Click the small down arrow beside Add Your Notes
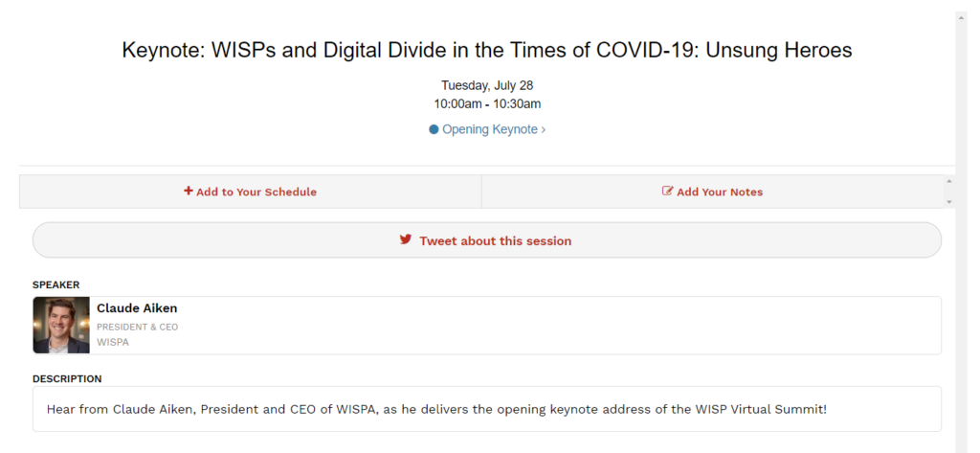The height and width of the screenshot is (453, 980). click(948, 202)
